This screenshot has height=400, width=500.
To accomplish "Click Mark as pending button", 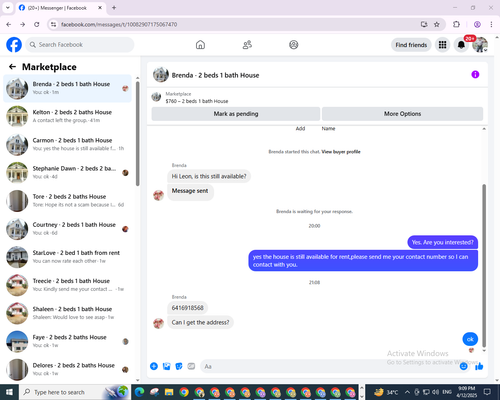I will pos(236,114).
